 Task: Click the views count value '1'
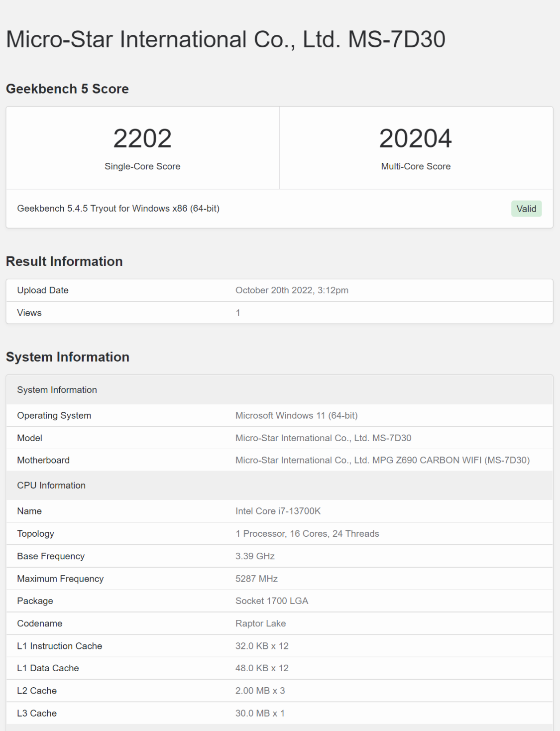pyautogui.click(x=238, y=313)
